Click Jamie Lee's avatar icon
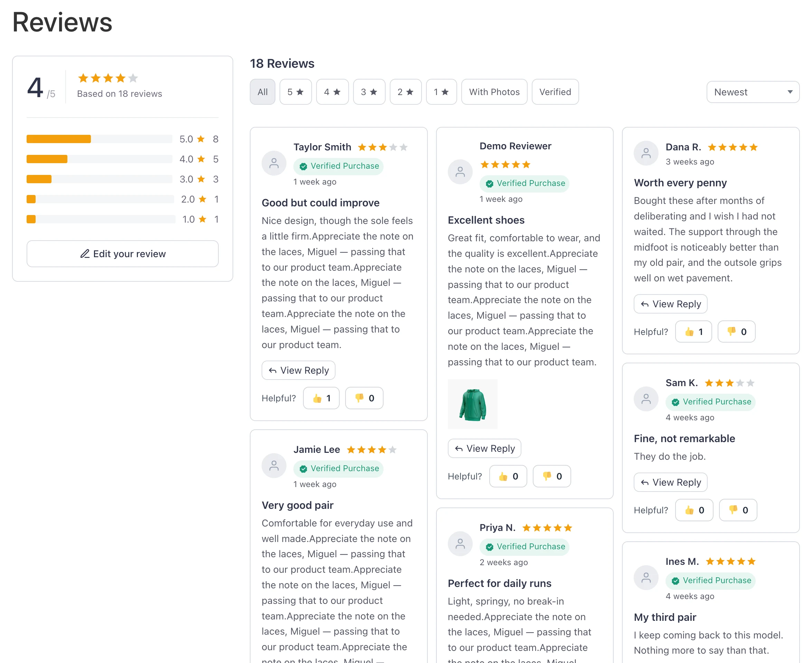 (x=274, y=466)
